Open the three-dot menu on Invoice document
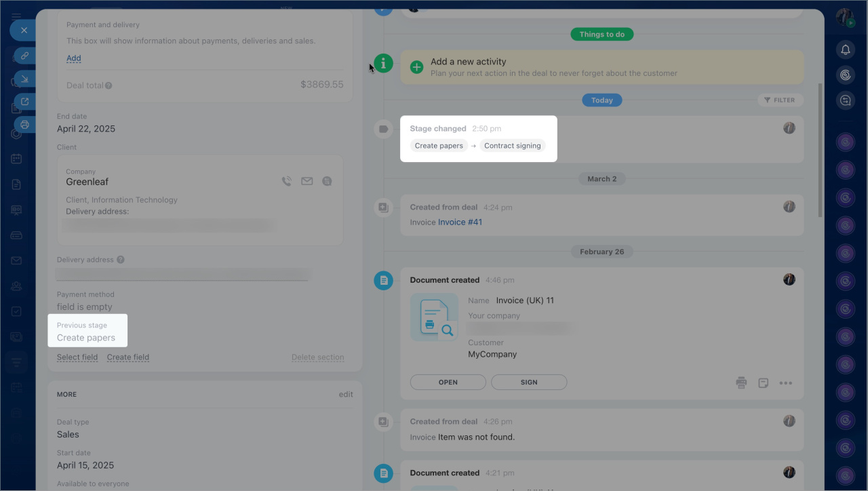 coord(785,383)
